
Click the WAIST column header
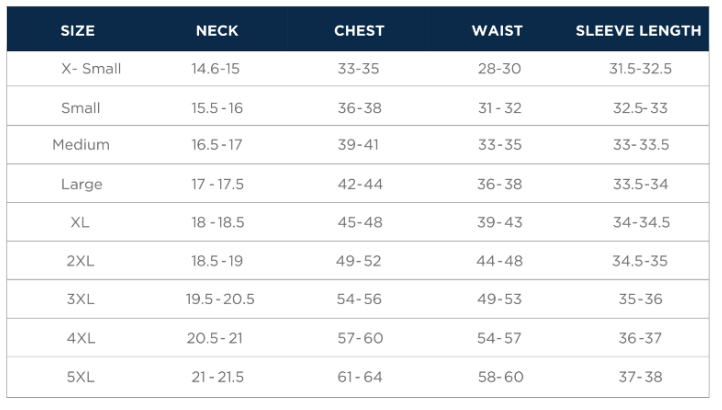(x=497, y=31)
